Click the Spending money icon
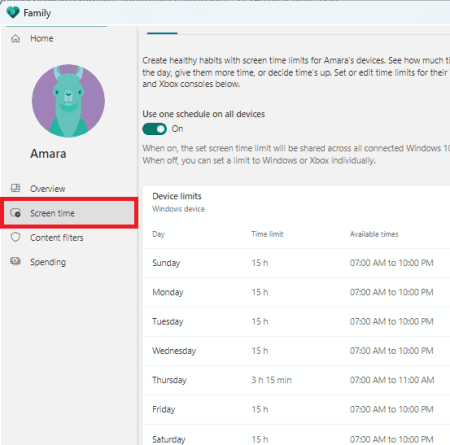Viewport: 450px width, 445px height. pos(15,261)
